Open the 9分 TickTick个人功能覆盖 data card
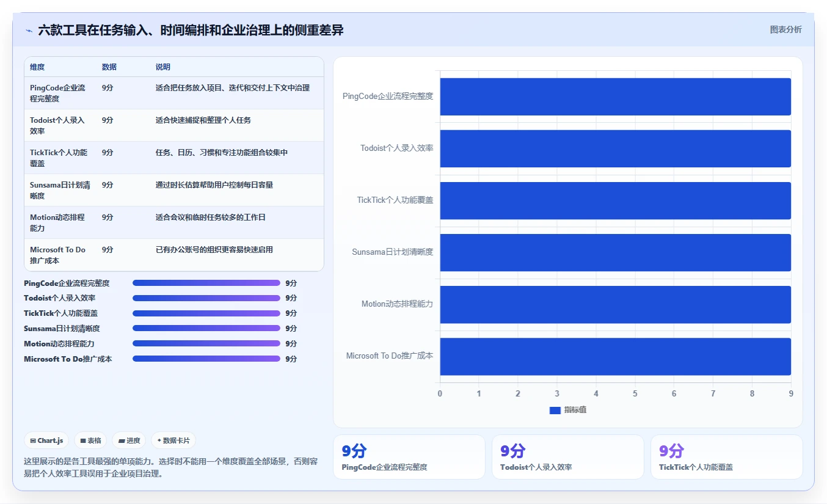This screenshot has height=504, width=827. point(726,457)
